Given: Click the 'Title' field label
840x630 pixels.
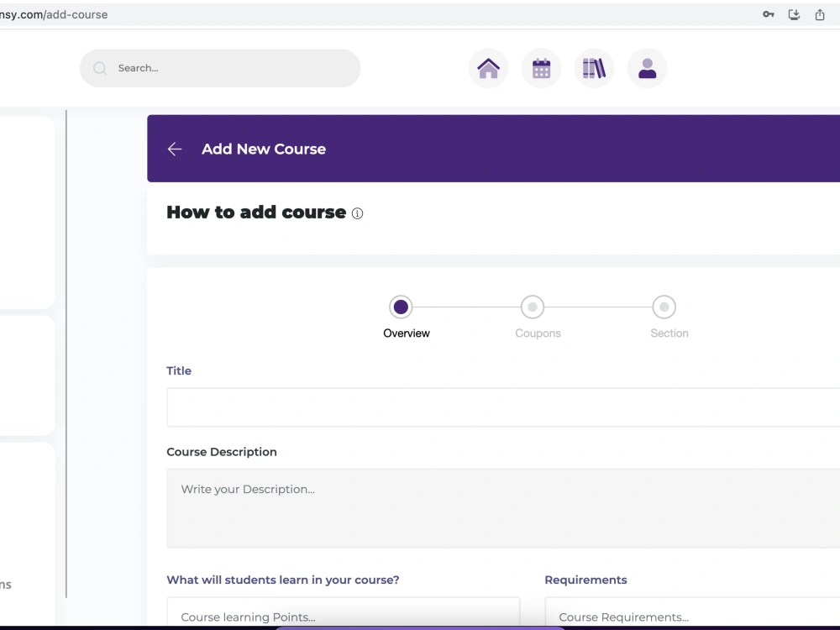Looking at the screenshot, I should point(179,370).
